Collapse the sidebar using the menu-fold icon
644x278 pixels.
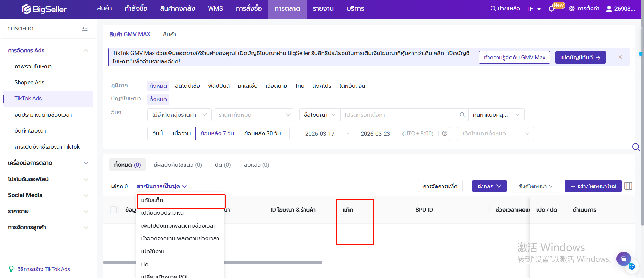click(x=85, y=28)
